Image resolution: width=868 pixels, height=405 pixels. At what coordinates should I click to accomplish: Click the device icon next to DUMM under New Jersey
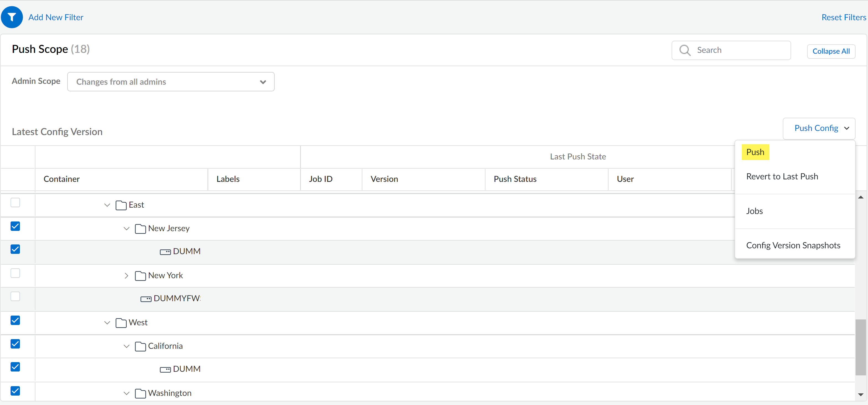pos(165,252)
